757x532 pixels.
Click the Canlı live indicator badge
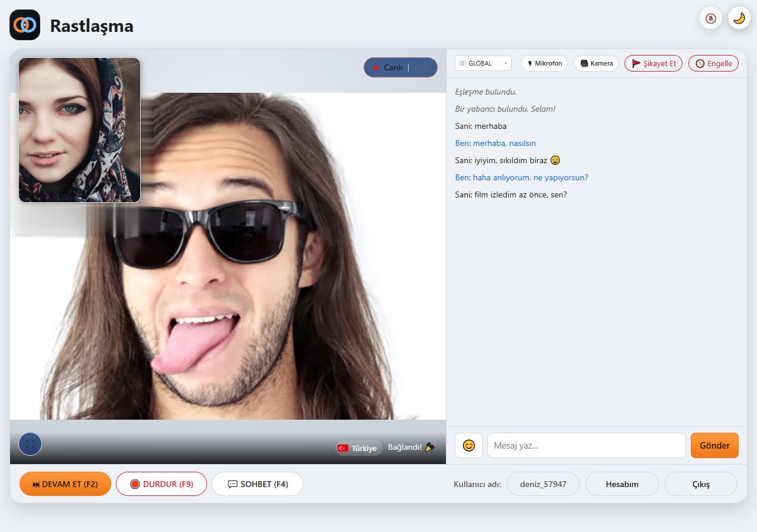[x=400, y=67]
